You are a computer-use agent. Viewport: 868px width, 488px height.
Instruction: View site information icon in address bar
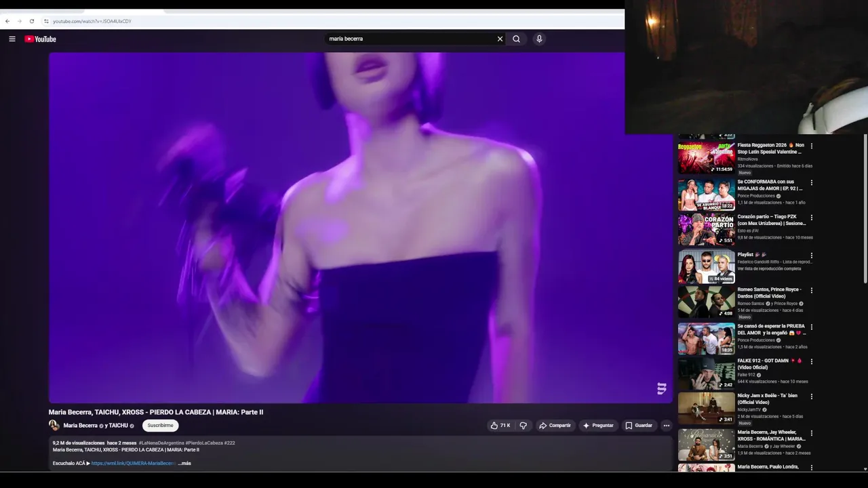coord(46,21)
